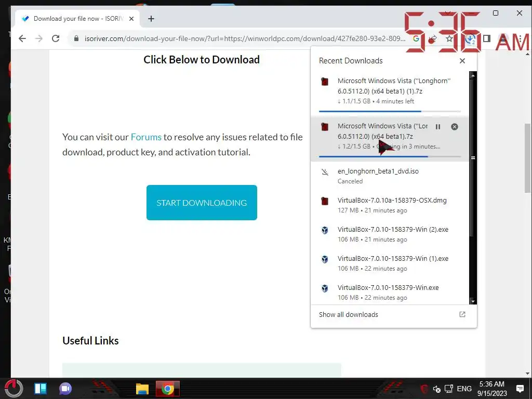532x399 pixels.
Task: Click the red shield security tray icon
Action: tap(424, 389)
